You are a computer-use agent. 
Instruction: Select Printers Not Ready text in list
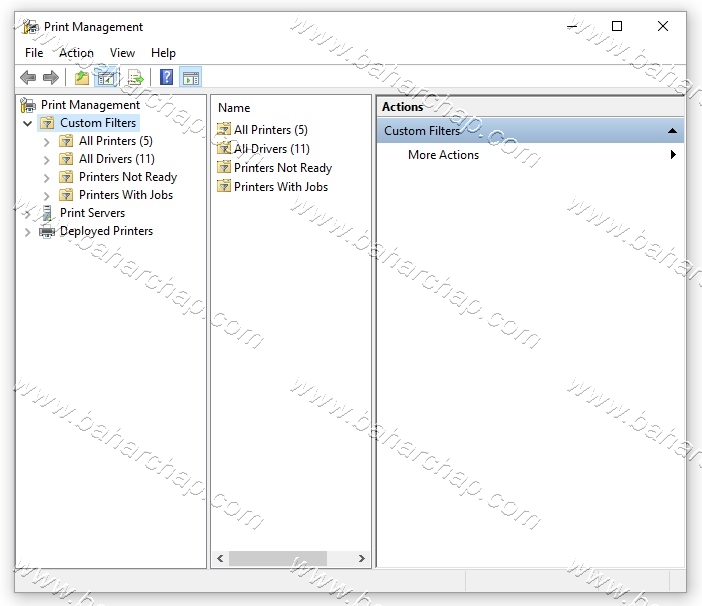click(x=283, y=168)
